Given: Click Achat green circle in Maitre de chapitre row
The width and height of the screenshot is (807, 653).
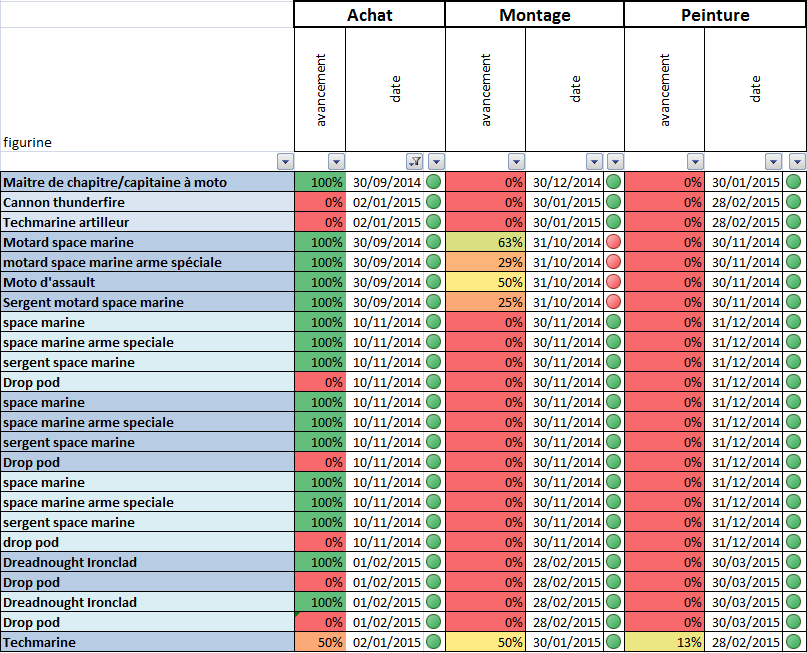Looking at the screenshot, I should click(x=434, y=182).
